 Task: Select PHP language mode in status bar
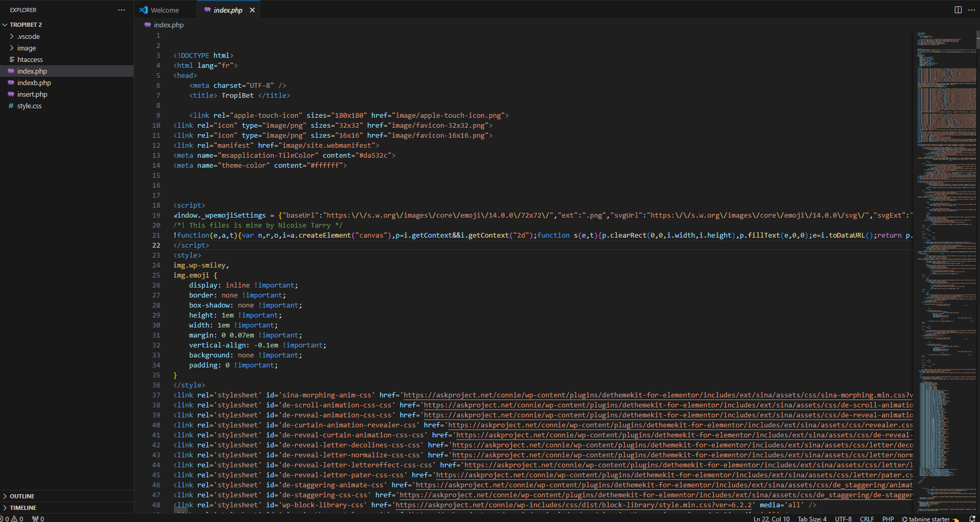888,519
